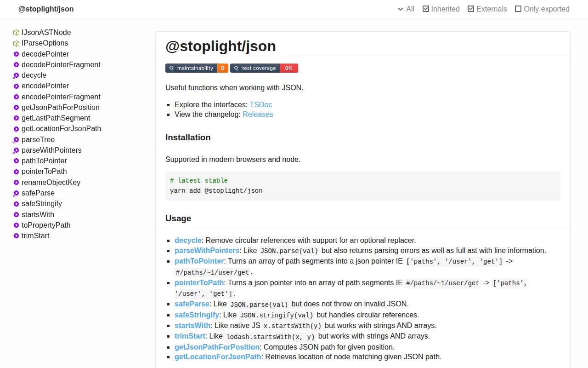This screenshot has width=588, height=368.
Task: Select renameObjectKey label in sidebar
Action: (51, 183)
